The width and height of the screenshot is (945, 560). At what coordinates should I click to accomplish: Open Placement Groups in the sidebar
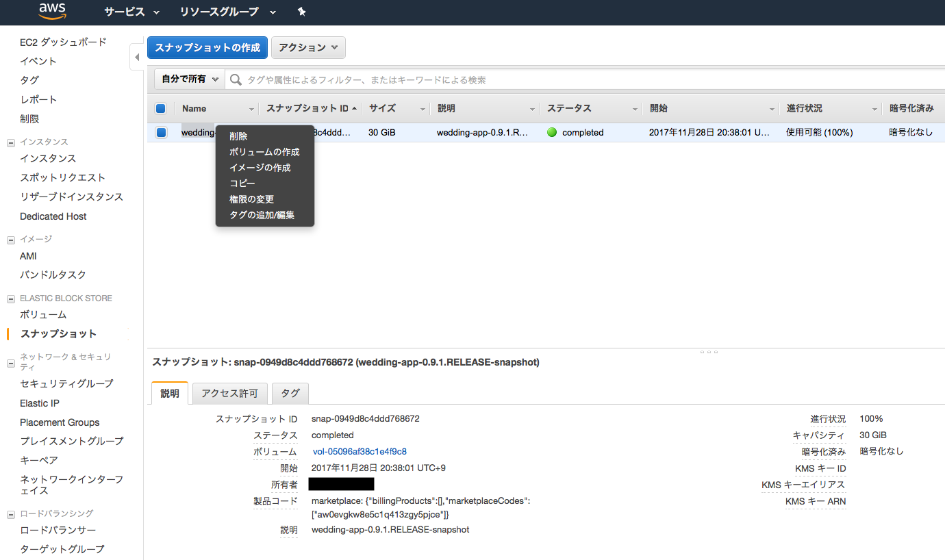point(60,422)
